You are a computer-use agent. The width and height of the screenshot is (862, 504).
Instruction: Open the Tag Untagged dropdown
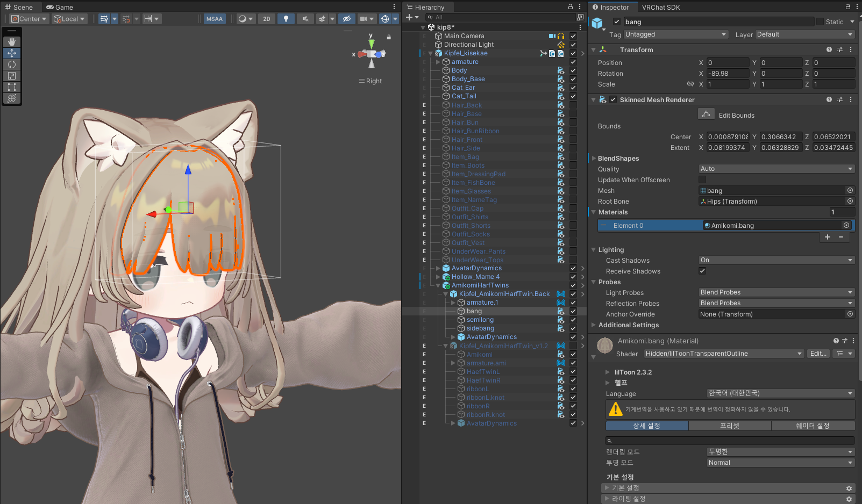click(x=676, y=34)
